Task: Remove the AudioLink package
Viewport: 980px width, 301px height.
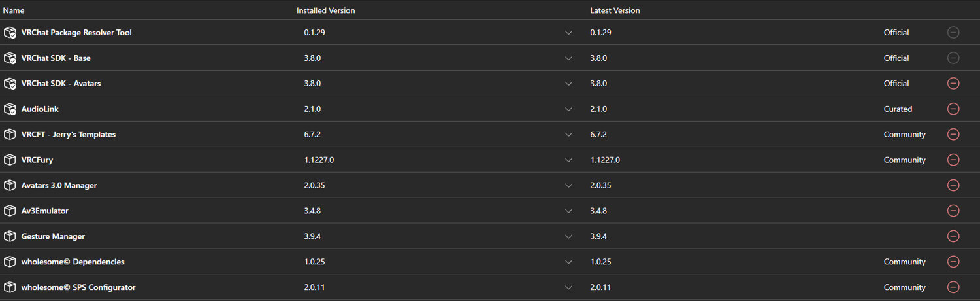Action: coord(953,109)
